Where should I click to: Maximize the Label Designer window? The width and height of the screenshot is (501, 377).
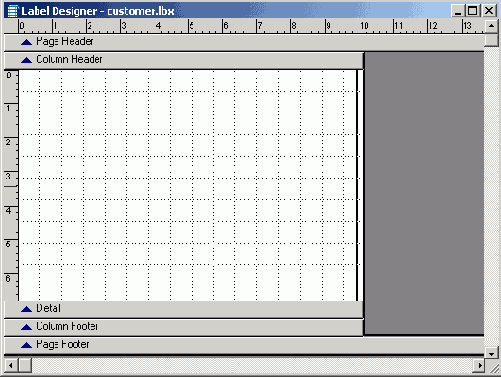[x=473, y=11]
